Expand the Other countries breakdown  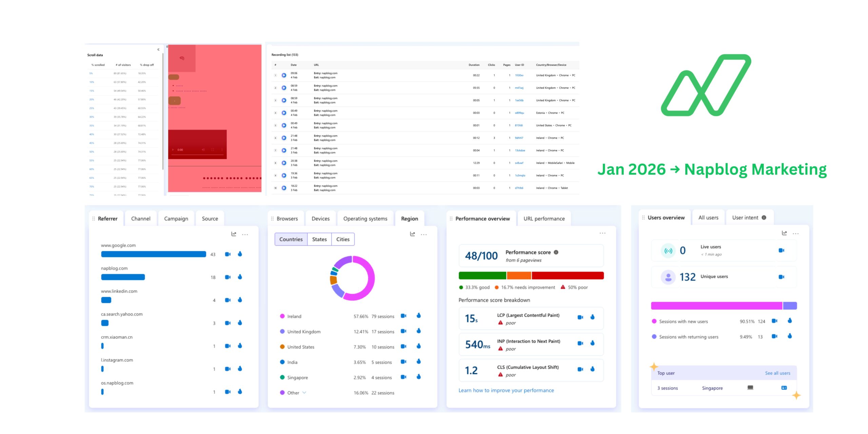coord(304,392)
